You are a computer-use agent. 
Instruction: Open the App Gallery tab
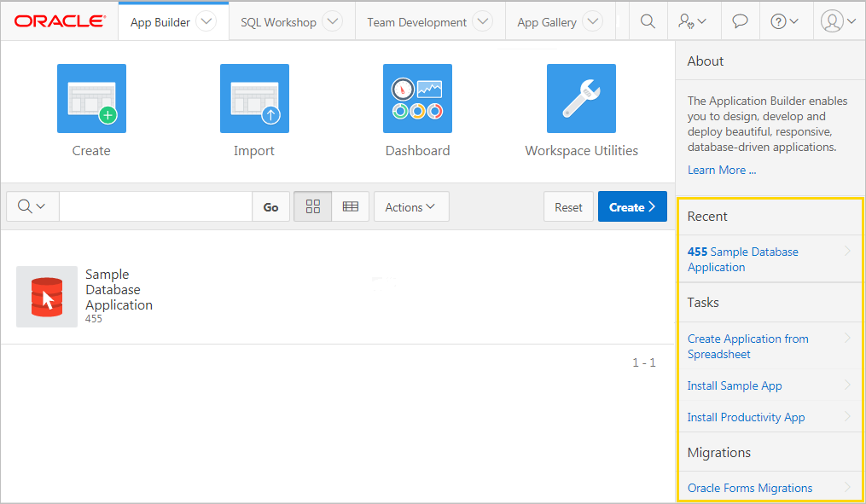pos(547,22)
